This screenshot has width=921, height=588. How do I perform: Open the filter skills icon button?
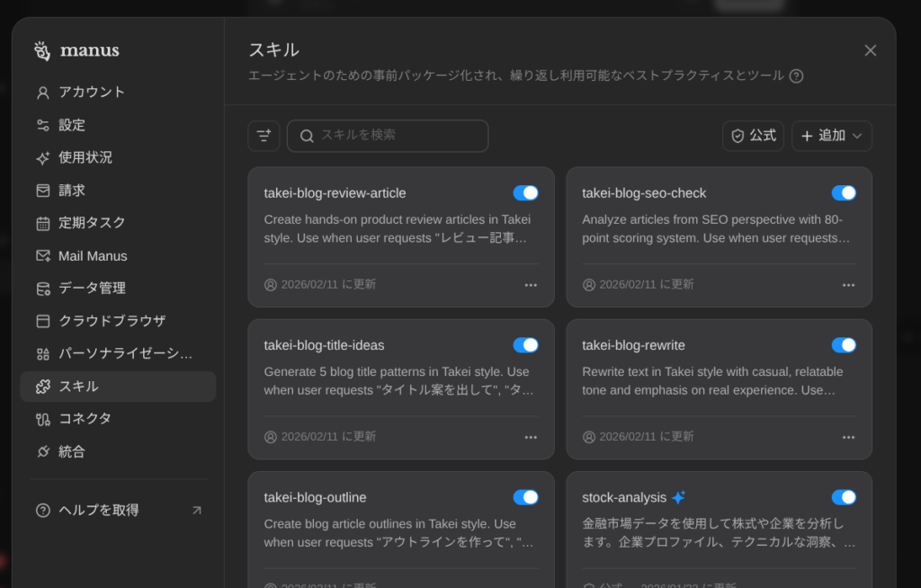264,136
